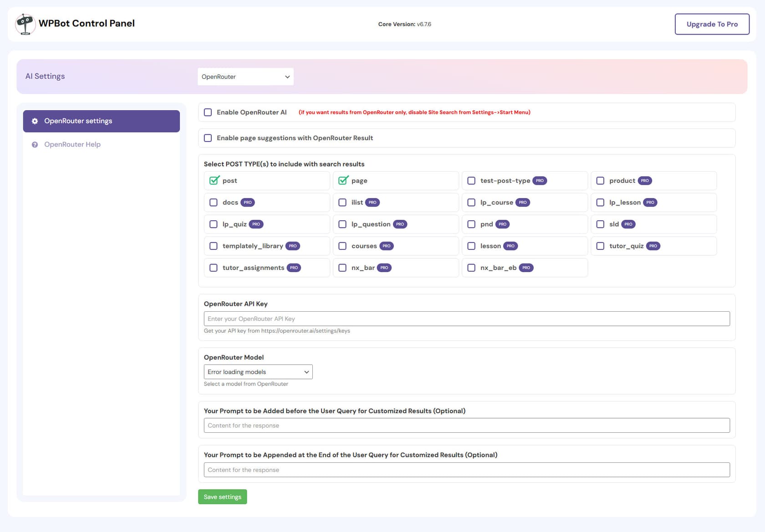Click the PRO badge next to tutor_quiz
This screenshot has width=765, height=532.
(653, 246)
